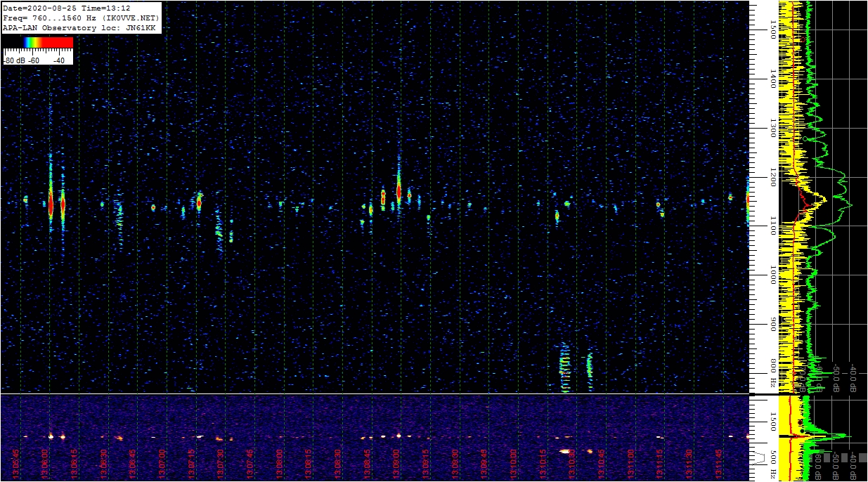Select the 13:11:30 time marker
Viewport: 868px width, 482px height.
pyautogui.click(x=689, y=464)
